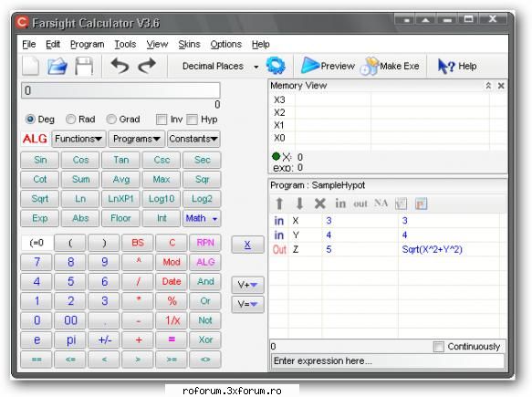Open the Options menu

tap(226, 45)
